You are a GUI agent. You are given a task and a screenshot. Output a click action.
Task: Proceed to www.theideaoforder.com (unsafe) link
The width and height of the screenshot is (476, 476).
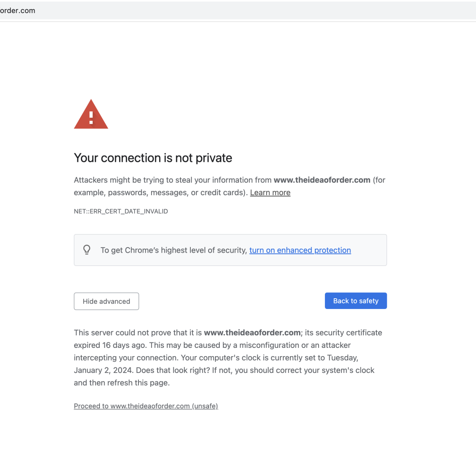pyautogui.click(x=146, y=406)
